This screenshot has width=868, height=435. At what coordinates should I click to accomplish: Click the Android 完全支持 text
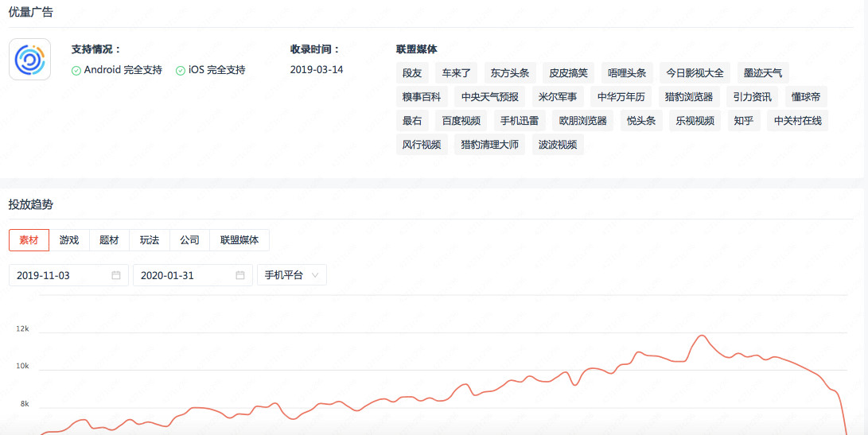tap(123, 70)
